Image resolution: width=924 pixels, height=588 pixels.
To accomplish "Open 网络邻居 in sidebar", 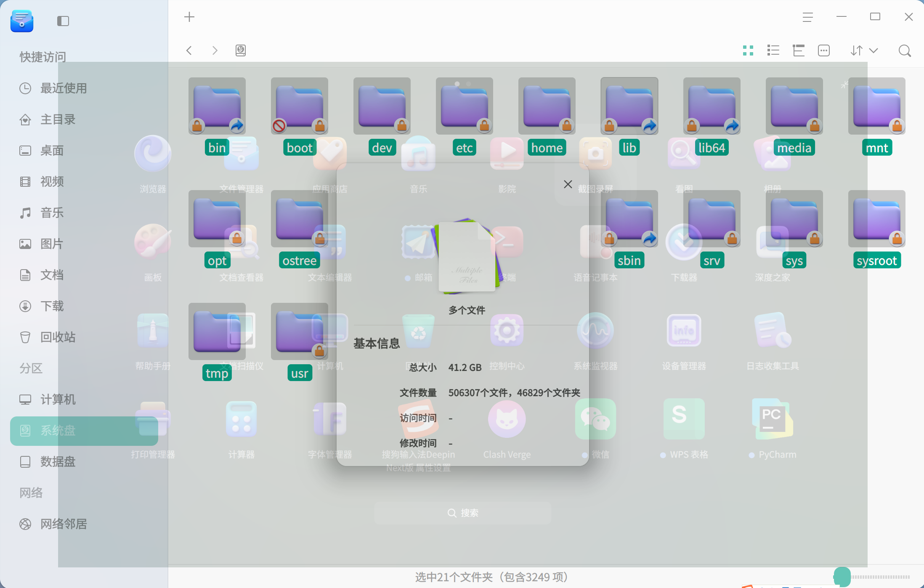I will [x=84, y=524].
